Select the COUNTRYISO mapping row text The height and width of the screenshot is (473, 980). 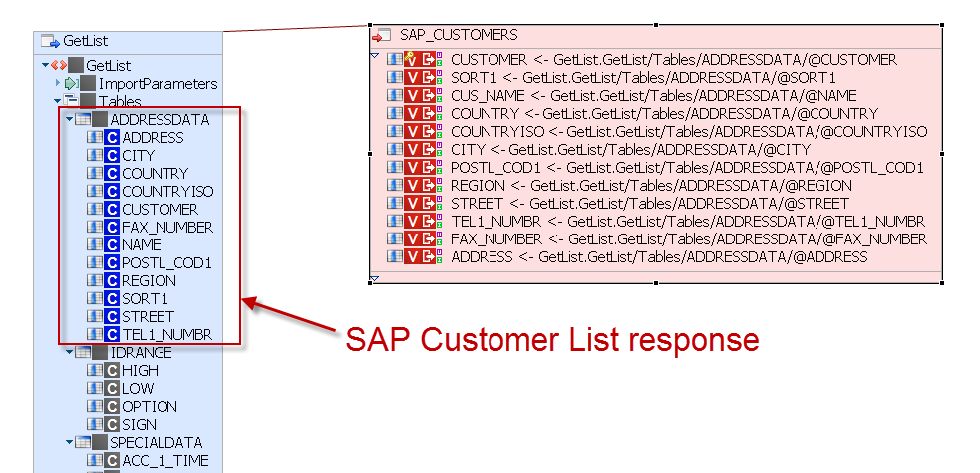(689, 132)
